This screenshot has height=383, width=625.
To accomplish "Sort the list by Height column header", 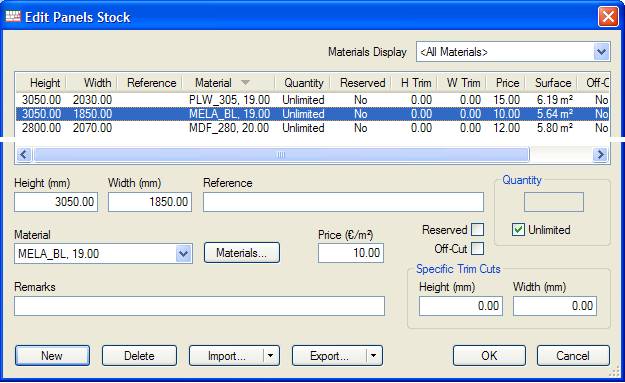I will tap(41, 83).
